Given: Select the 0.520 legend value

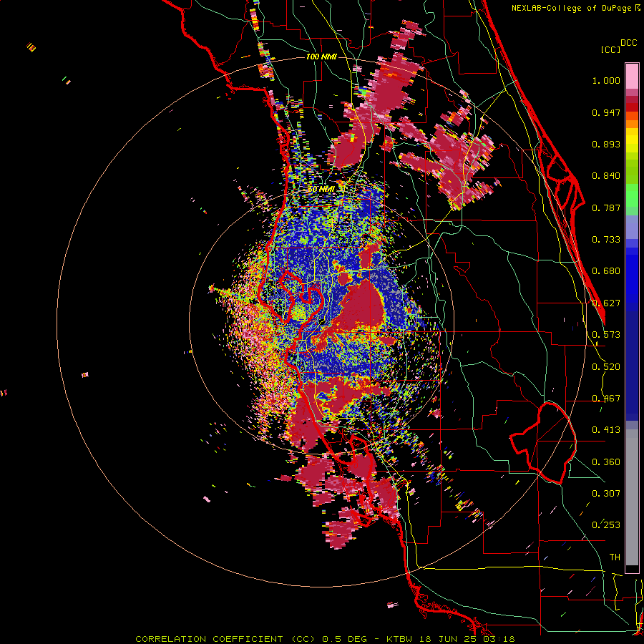Looking at the screenshot, I should [606, 367].
